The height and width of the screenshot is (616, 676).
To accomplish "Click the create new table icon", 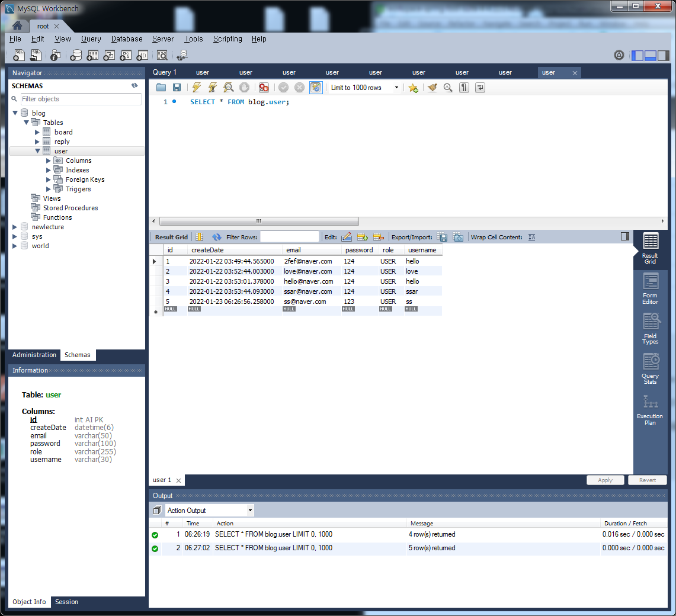I will 92,55.
